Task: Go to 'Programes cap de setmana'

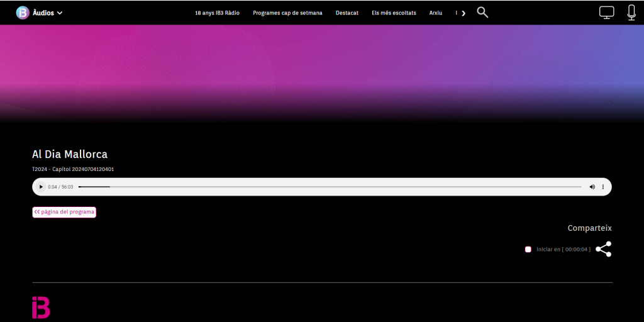Action: [x=287, y=13]
